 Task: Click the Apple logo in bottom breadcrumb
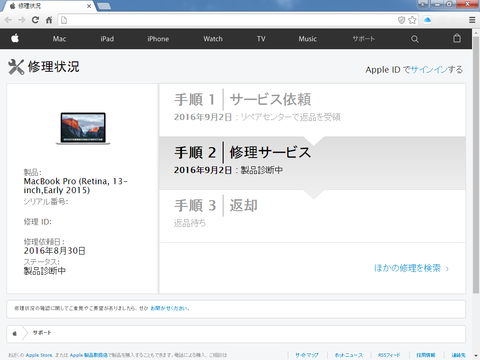tap(15, 333)
